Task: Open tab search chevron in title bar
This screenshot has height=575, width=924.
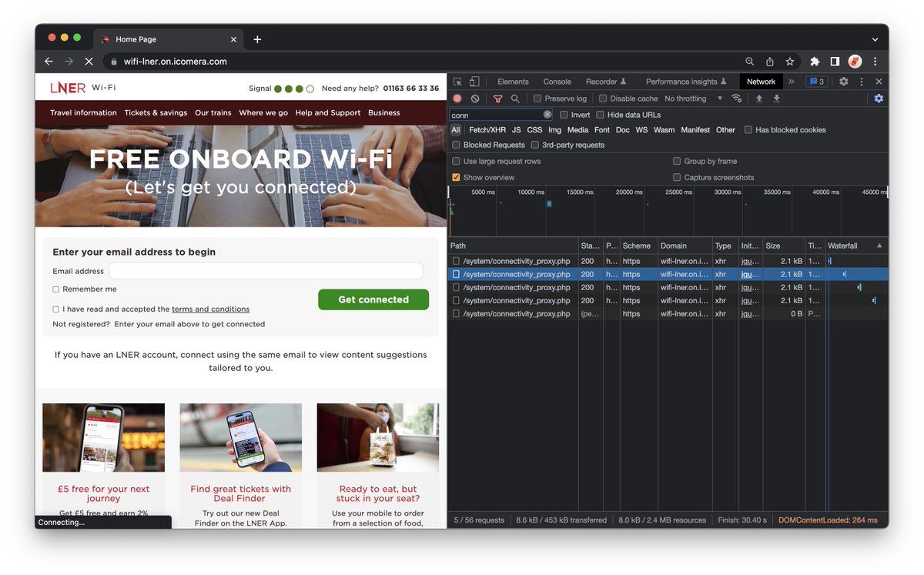Action: point(875,39)
